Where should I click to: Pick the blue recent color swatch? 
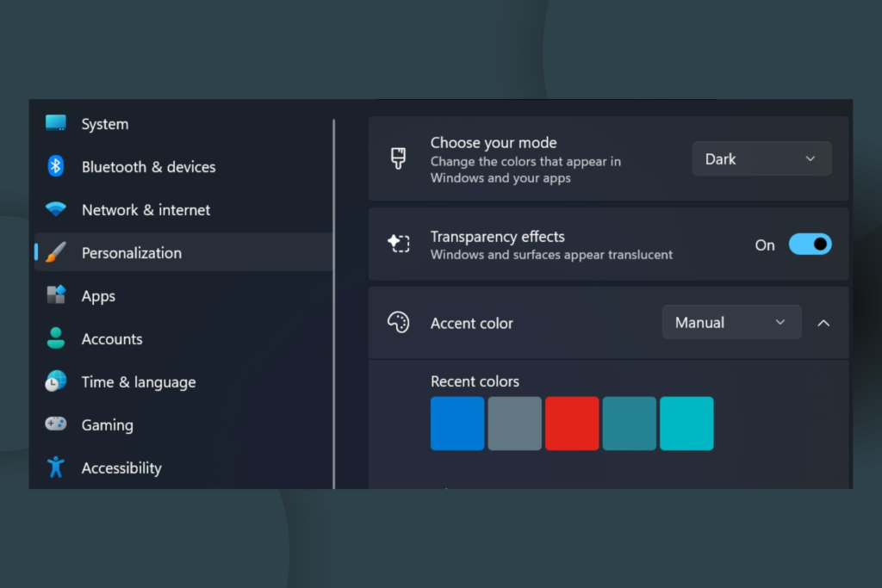(457, 424)
